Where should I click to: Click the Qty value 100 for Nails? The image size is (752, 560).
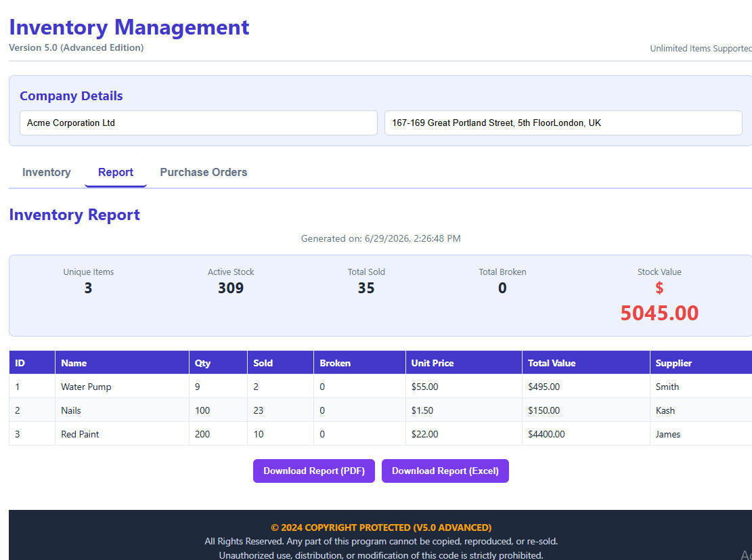218,410
